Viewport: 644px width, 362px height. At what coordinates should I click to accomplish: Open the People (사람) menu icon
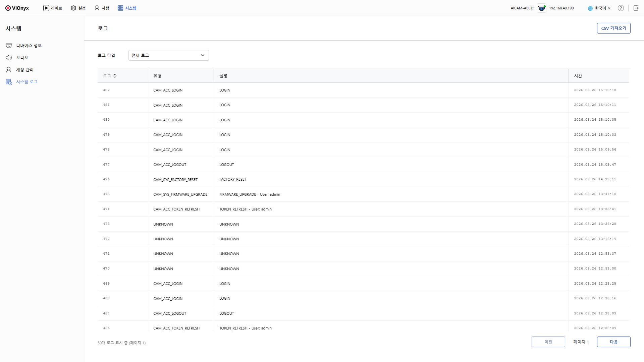97,8
